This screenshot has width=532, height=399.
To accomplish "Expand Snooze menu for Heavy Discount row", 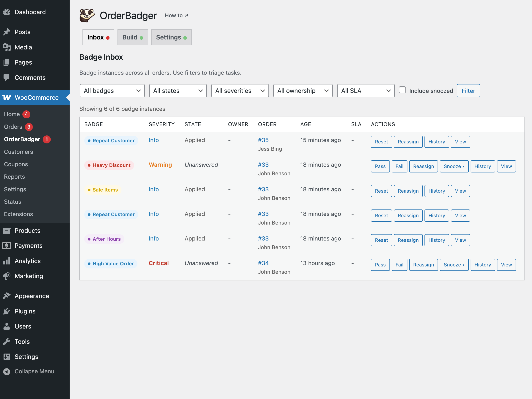I will (454, 166).
